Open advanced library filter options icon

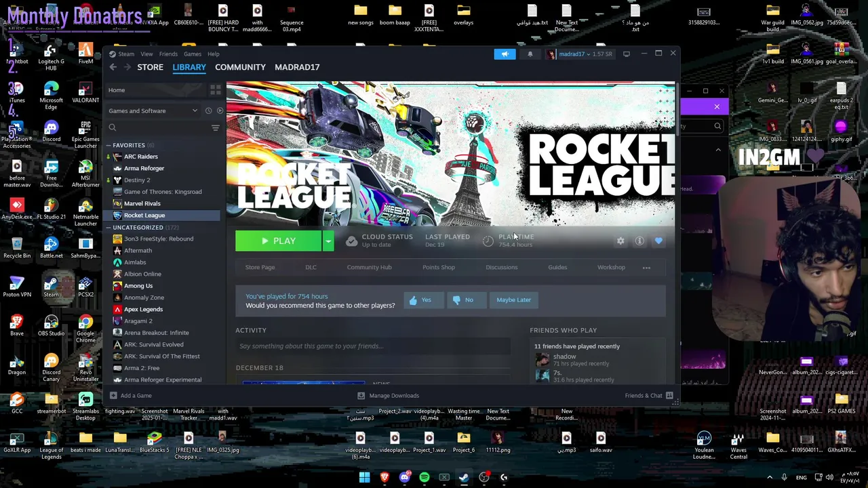215,127
